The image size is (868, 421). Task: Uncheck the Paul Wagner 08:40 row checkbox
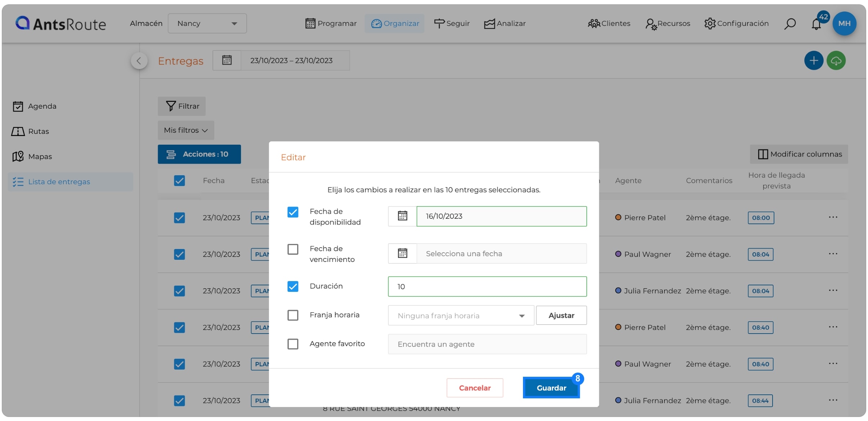click(179, 364)
